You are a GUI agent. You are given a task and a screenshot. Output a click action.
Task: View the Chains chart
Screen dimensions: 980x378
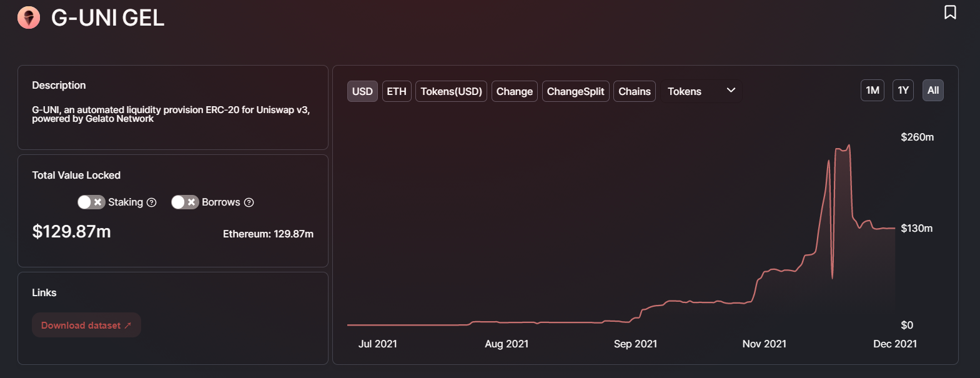[x=635, y=91]
